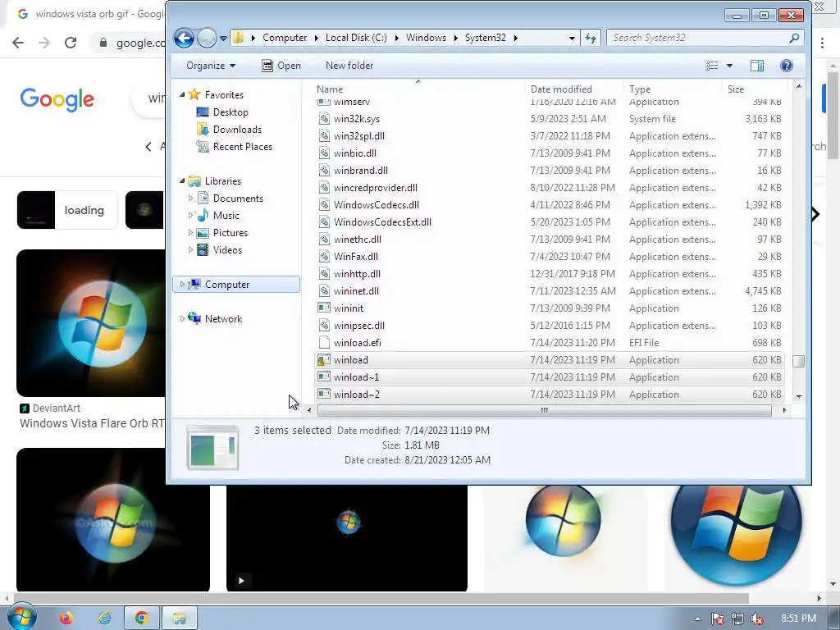Expand the Videos library
This screenshot has width=840, height=630.
190,249
